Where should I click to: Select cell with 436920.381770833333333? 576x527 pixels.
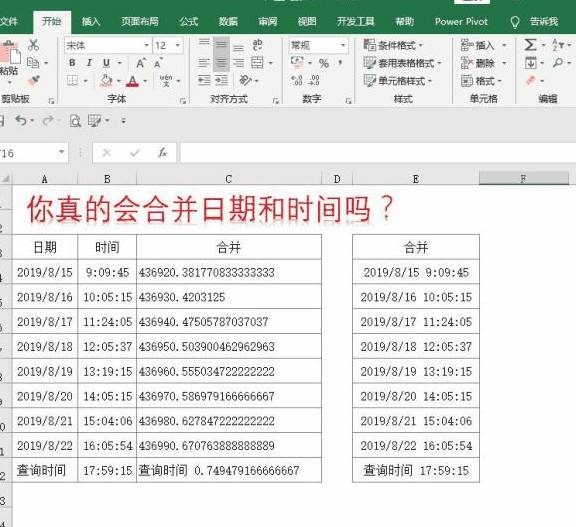[229, 272]
